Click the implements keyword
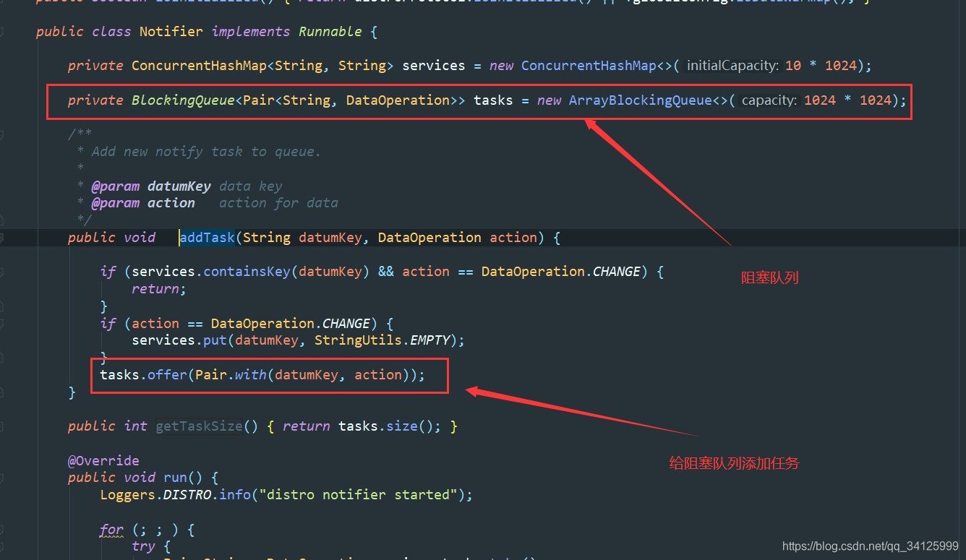 point(250,32)
